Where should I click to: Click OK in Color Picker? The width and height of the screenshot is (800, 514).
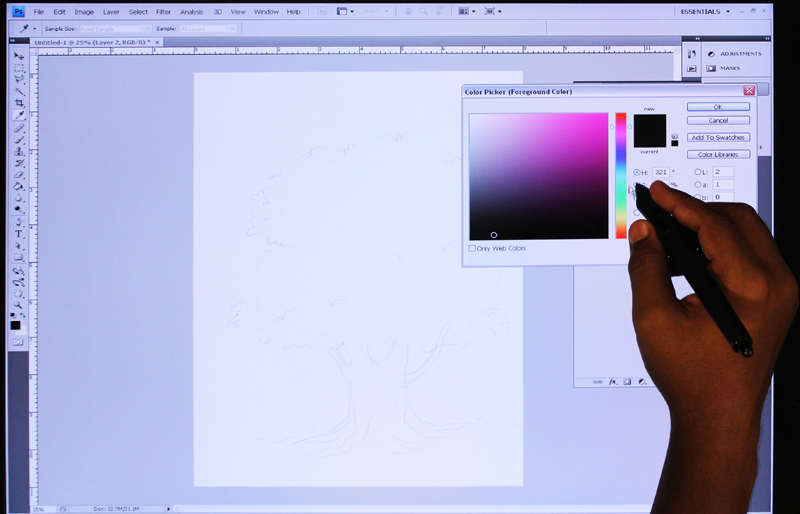pyautogui.click(x=718, y=107)
